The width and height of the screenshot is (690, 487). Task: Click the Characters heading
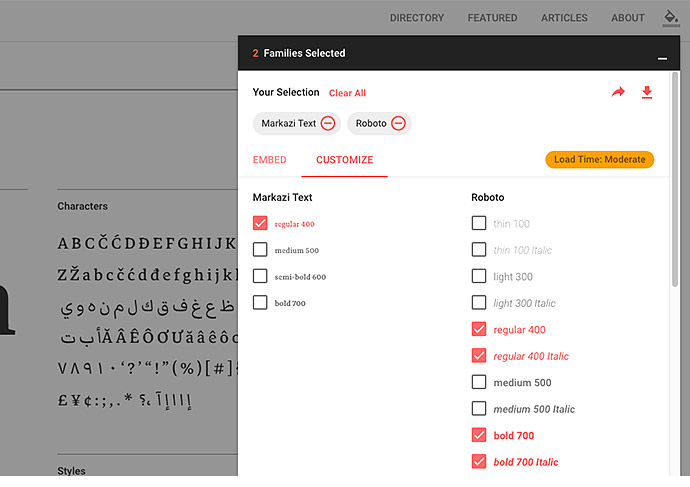(x=82, y=206)
